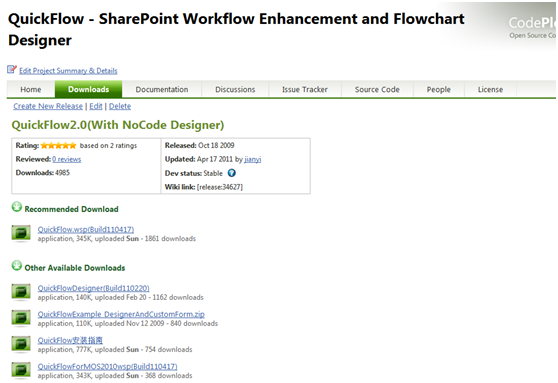
Task: Click the '1861 downloads' detail line
Action: coord(117,238)
